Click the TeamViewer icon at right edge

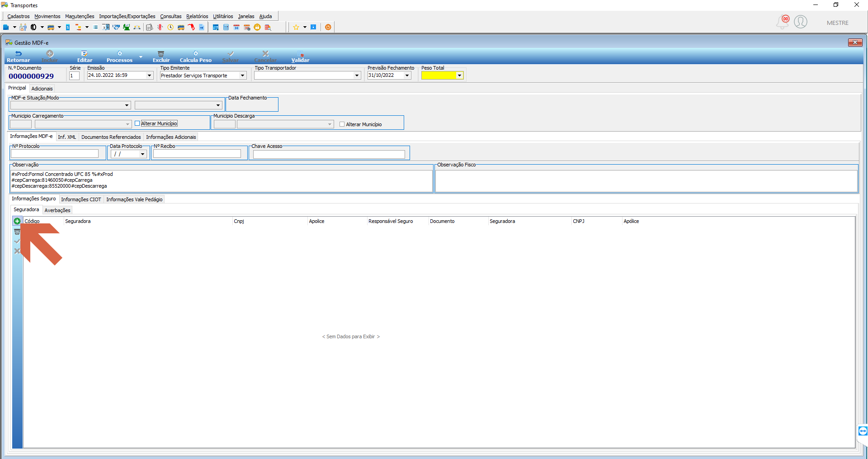coord(863,431)
